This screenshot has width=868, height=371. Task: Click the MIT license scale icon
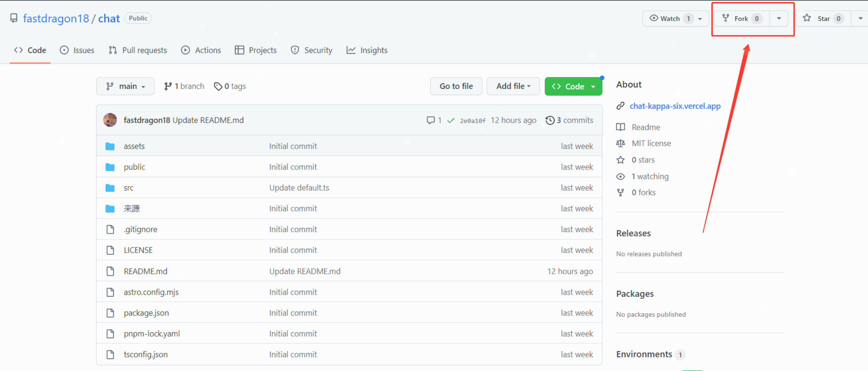[621, 143]
